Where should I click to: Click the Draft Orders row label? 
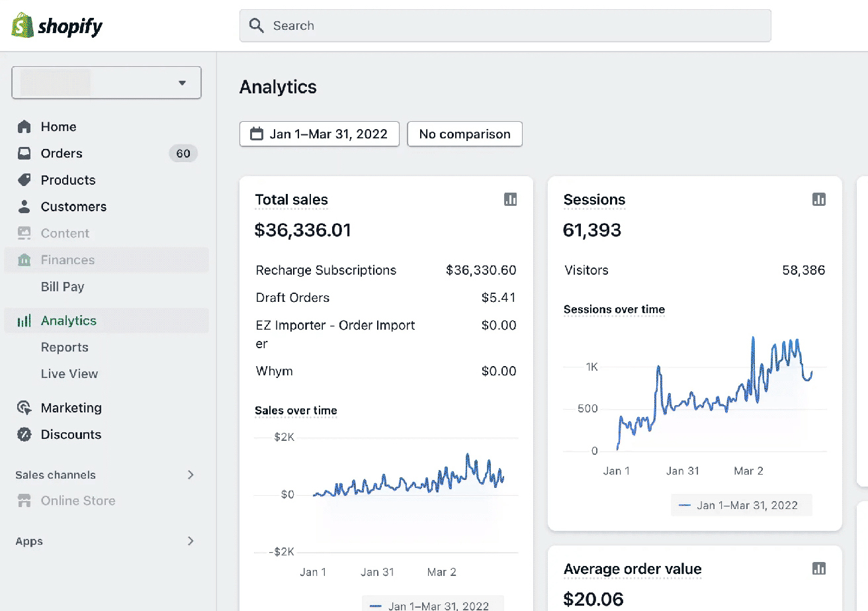click(292, 297)
